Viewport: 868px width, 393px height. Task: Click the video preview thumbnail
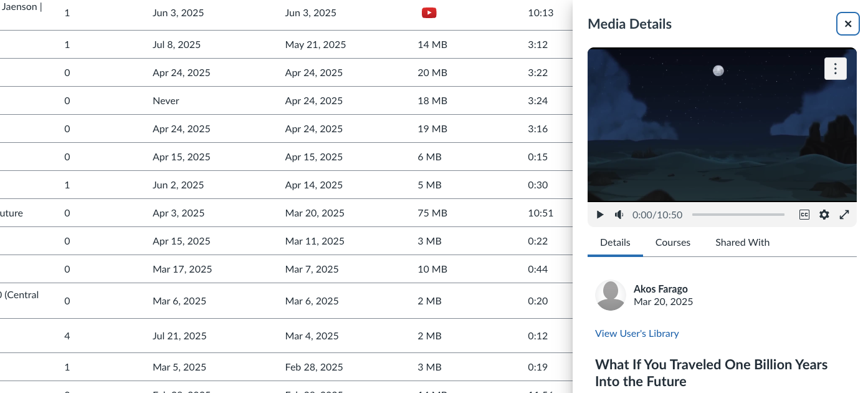722,125
